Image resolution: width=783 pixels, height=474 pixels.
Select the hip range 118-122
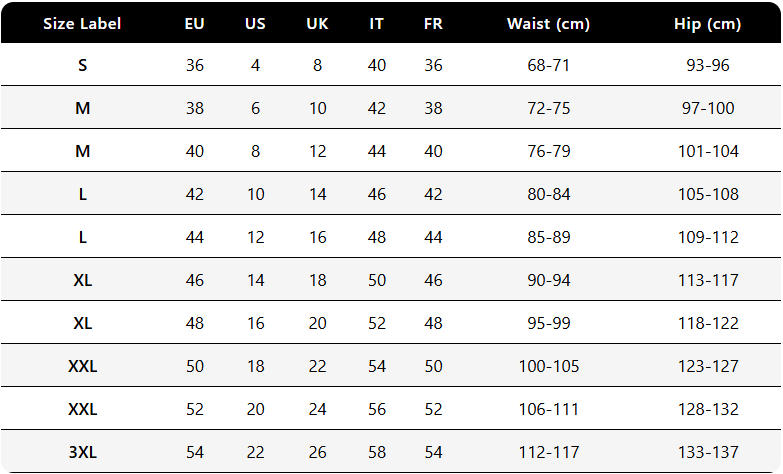(x=709, y=324)
